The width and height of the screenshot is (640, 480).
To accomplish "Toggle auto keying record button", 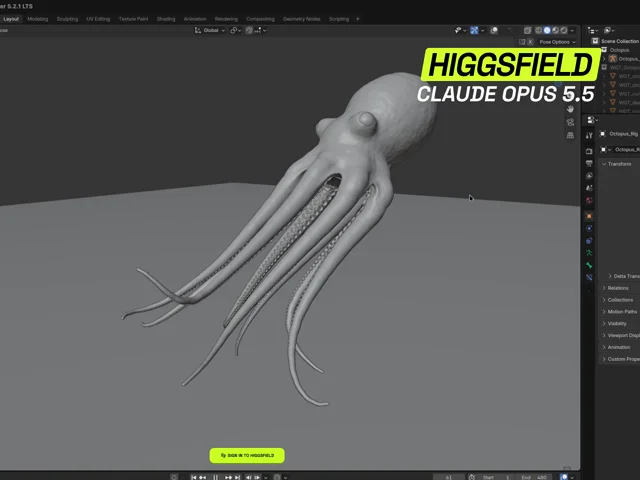I will (174, 477).
